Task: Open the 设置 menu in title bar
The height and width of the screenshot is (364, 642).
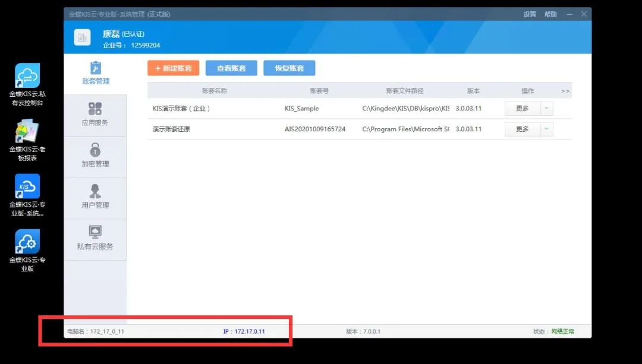Action: (x=530, y=14)
